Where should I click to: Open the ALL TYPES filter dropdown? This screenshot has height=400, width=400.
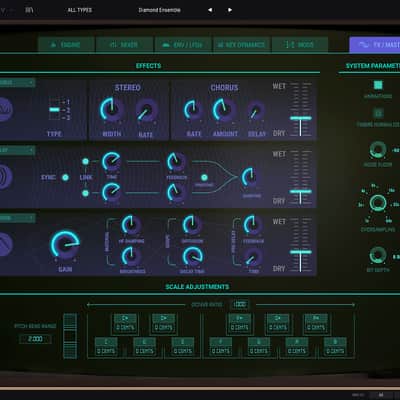[x=79, y=10]
